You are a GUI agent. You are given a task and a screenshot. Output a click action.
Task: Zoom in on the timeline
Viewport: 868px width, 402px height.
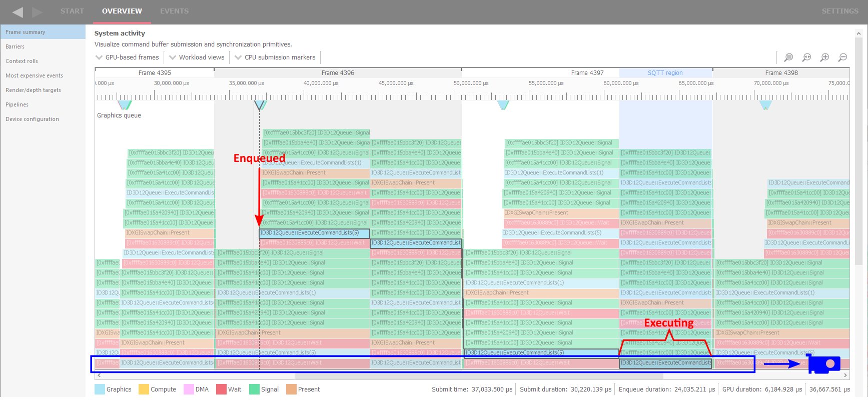pyautogui.click(x=824, y=57)
